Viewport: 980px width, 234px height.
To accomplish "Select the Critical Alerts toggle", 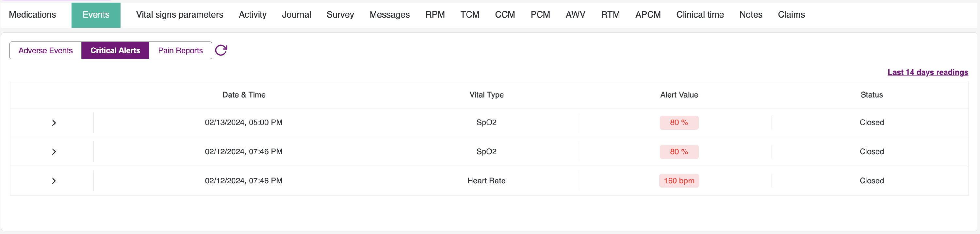I will 115,51.
